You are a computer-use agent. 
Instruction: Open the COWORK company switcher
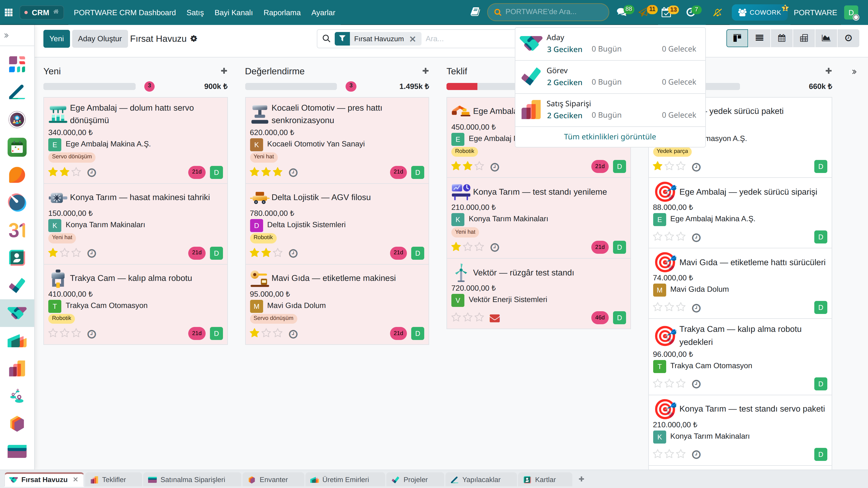click(759, 12)
